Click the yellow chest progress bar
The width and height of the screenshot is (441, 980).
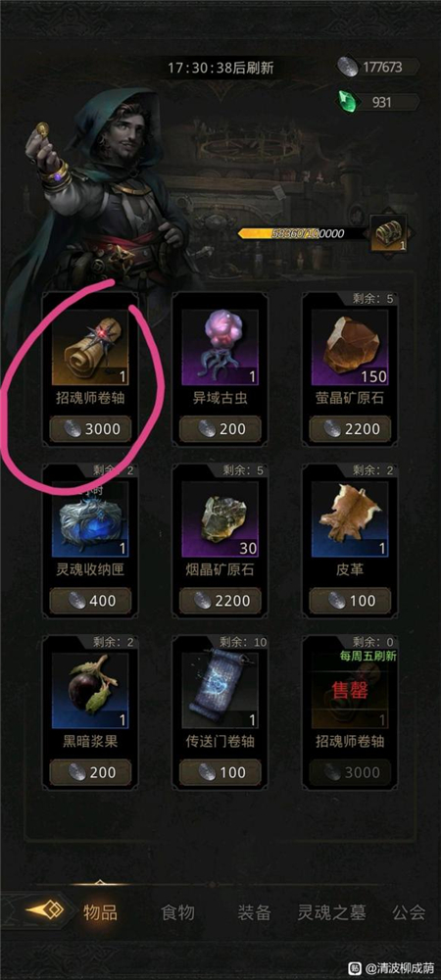tap(302, 233)
